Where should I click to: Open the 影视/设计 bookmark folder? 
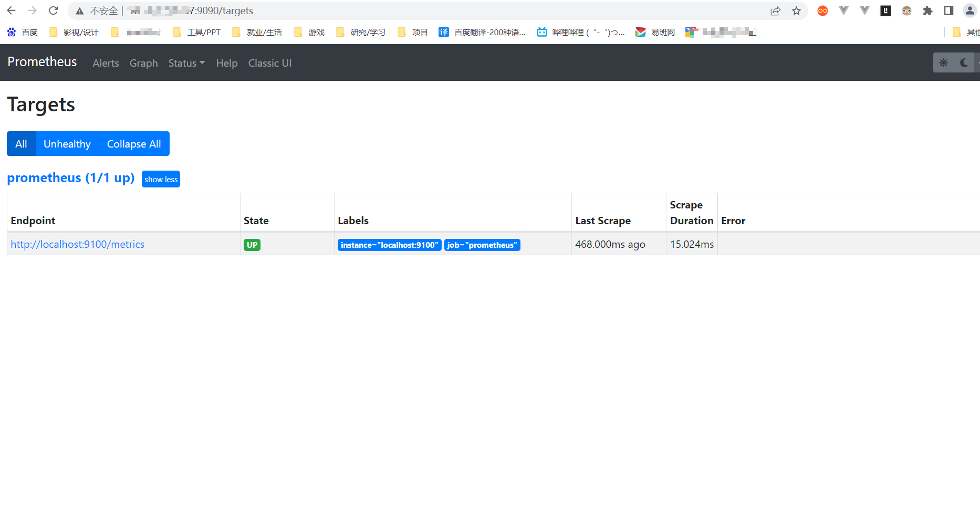[x=74, y=33]
